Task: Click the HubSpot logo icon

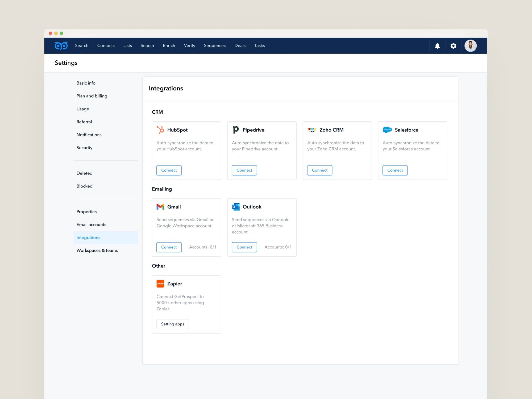Action: click(x=160, y=130)
